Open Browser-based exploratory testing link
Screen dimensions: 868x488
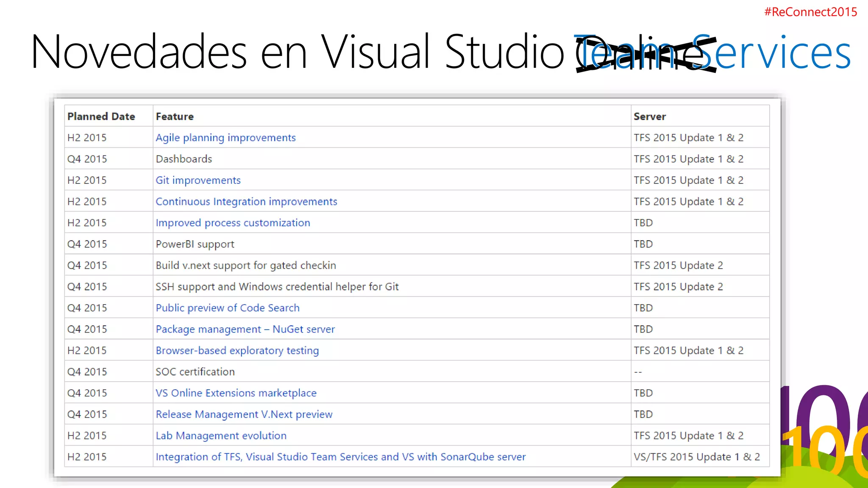tap(237, 351)
